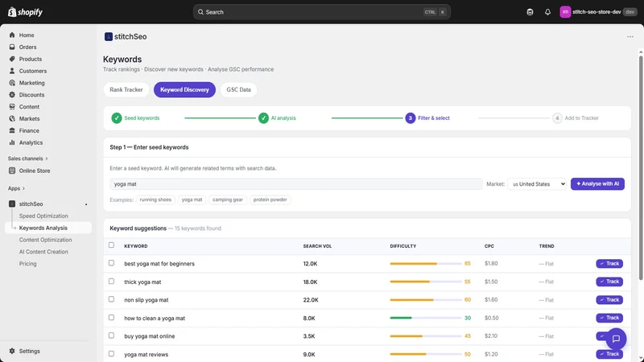Open the Home icon in sidebar
Screen dimensions: 644x362
[12, 35]
